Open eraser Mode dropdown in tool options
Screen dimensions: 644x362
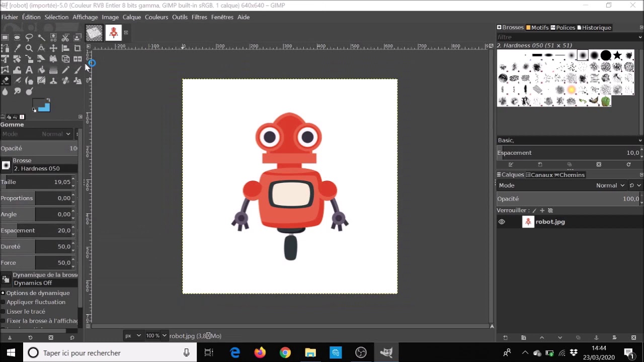coord(36,134)
